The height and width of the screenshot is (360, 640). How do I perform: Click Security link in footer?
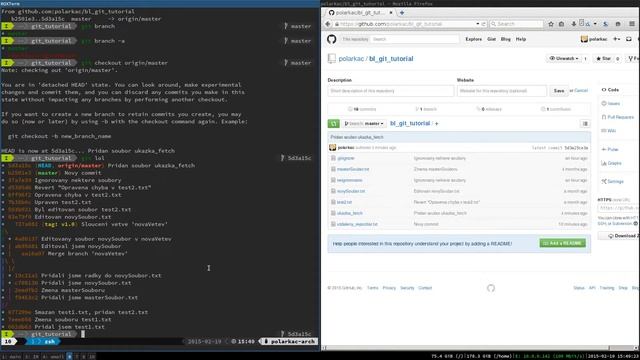click(407, 288)
